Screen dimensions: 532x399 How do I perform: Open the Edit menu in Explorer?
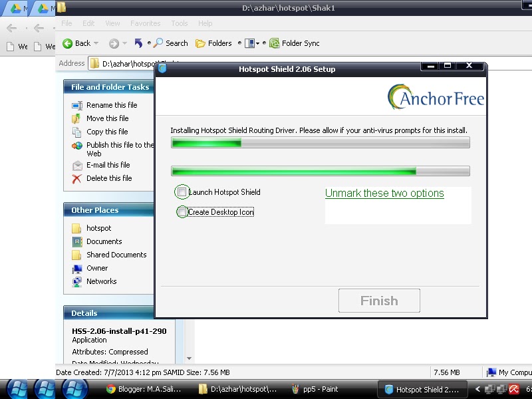(x=88, y=23)
